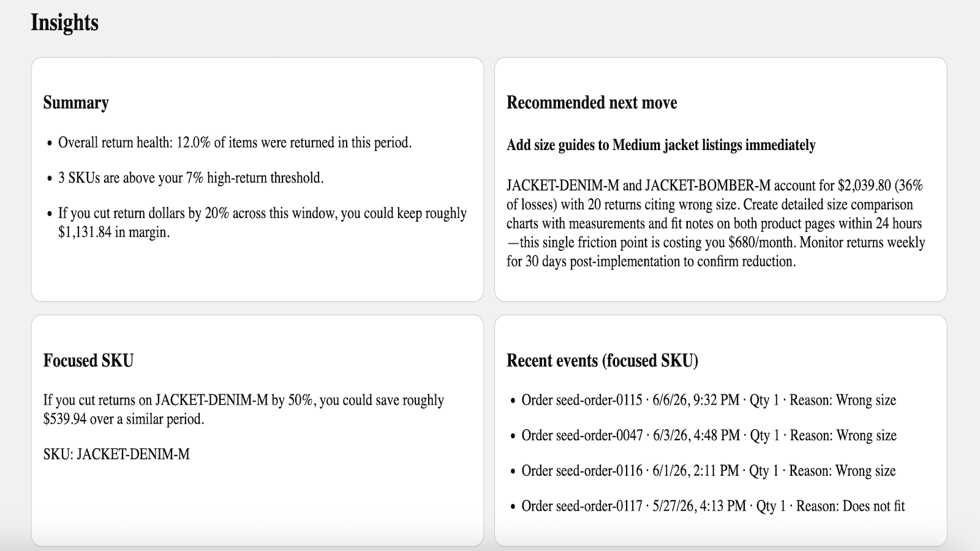The height and width of the screenshot is (551, 980).
Task: Select Order seed-order-0116 event
Action: pyautogui.click(x=708, y=471)
